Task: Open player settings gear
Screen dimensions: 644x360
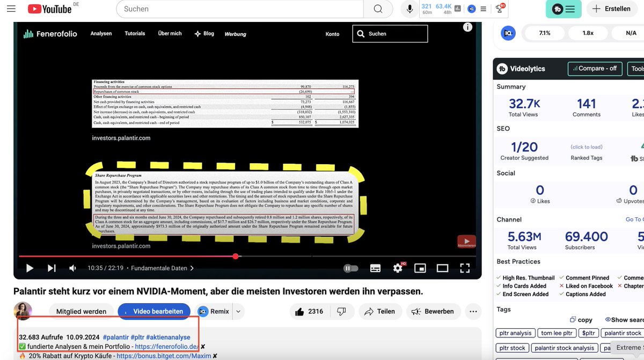Action: tap(398, 268)
